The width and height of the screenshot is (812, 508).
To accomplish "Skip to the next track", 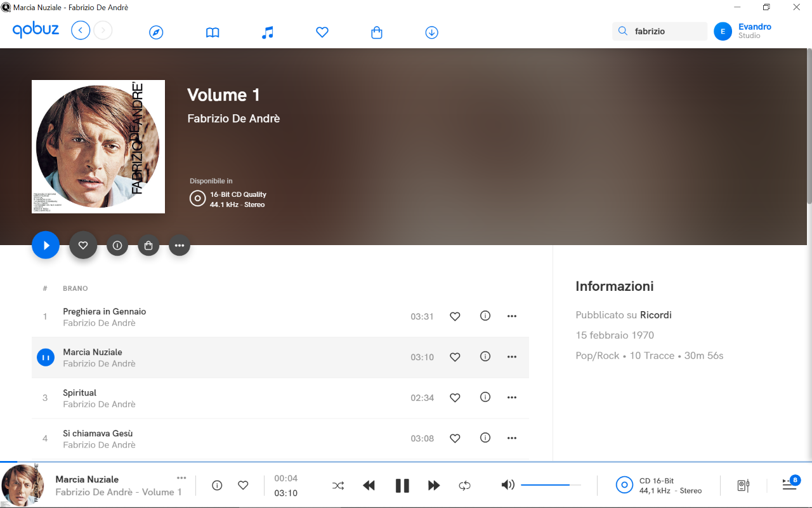I will (x=434, y=486).
